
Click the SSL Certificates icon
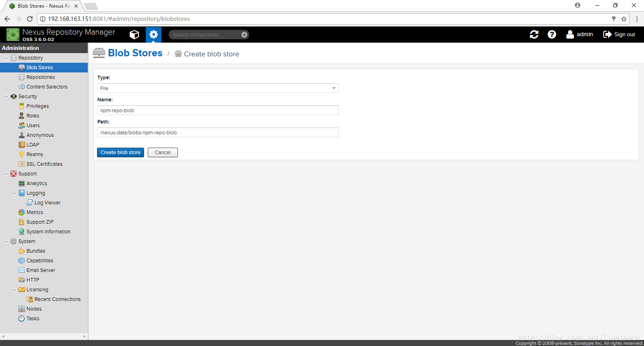click(22, 164)
